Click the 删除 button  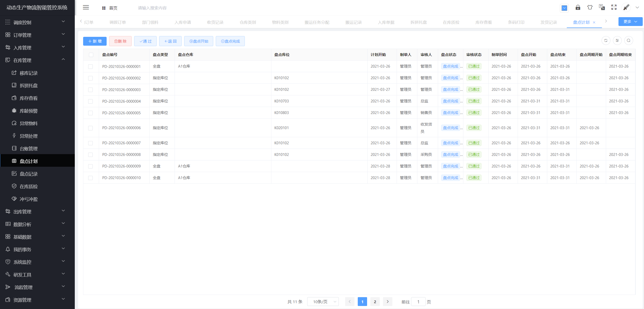pos(120,41)
